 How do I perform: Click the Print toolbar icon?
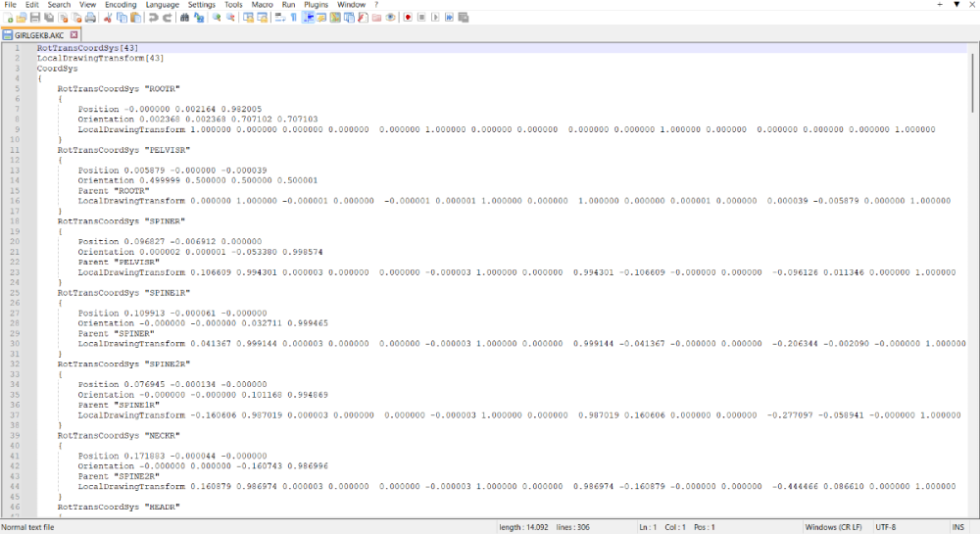pos(90,18)
